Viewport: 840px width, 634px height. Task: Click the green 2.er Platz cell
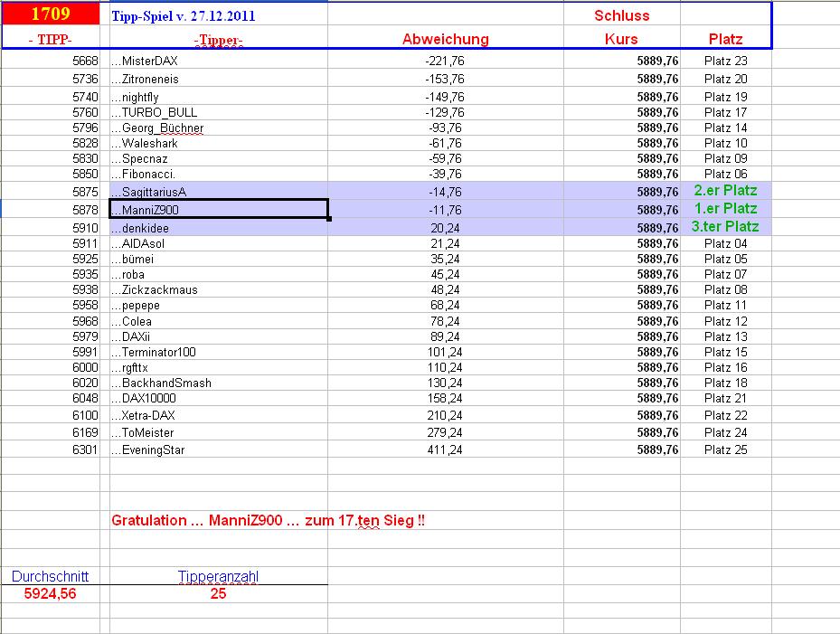(x=725, y=191)
